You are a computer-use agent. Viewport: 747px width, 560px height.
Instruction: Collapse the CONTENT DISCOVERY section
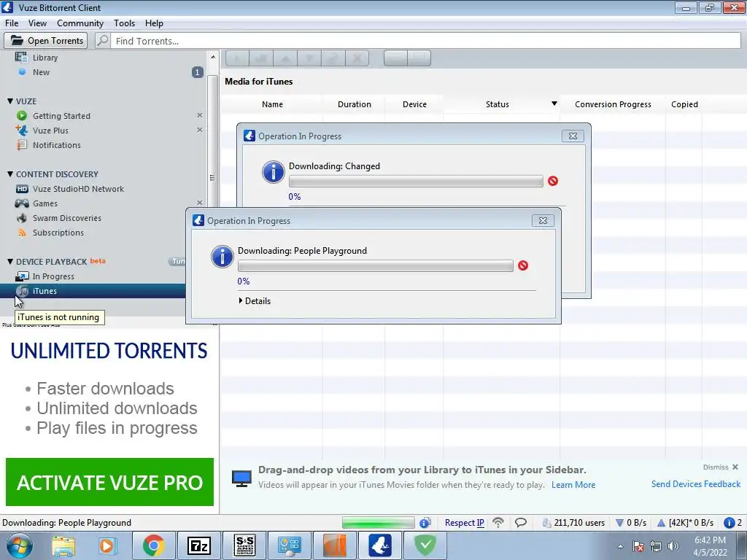coord(10,174)
